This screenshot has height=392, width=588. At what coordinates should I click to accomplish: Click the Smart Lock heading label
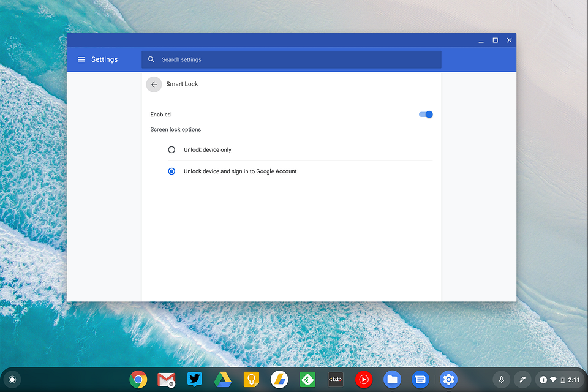pyautogui.click(x=182, y=84)
